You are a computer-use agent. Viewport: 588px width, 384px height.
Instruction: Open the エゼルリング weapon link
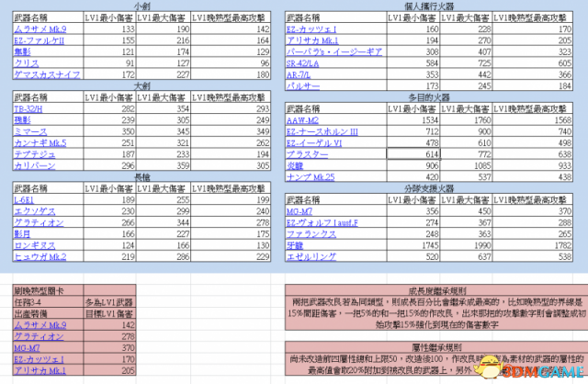coord(311,257)
